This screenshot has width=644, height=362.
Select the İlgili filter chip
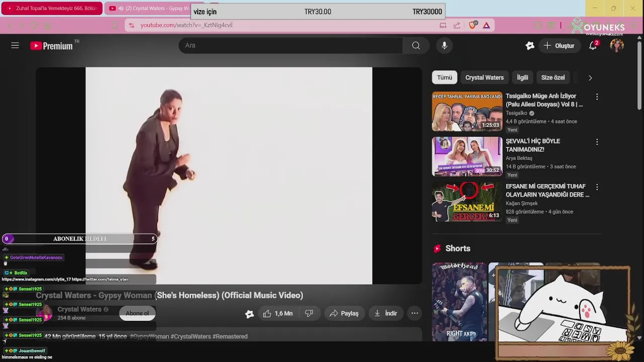(x=523, y=77)
